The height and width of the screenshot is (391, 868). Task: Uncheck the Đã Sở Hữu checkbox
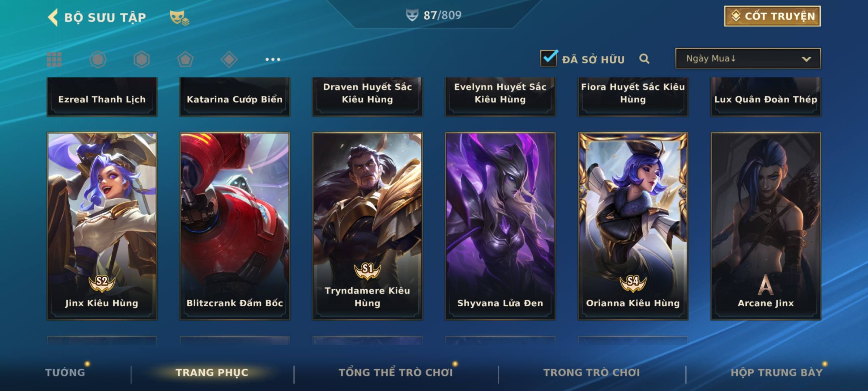point(549,58)
